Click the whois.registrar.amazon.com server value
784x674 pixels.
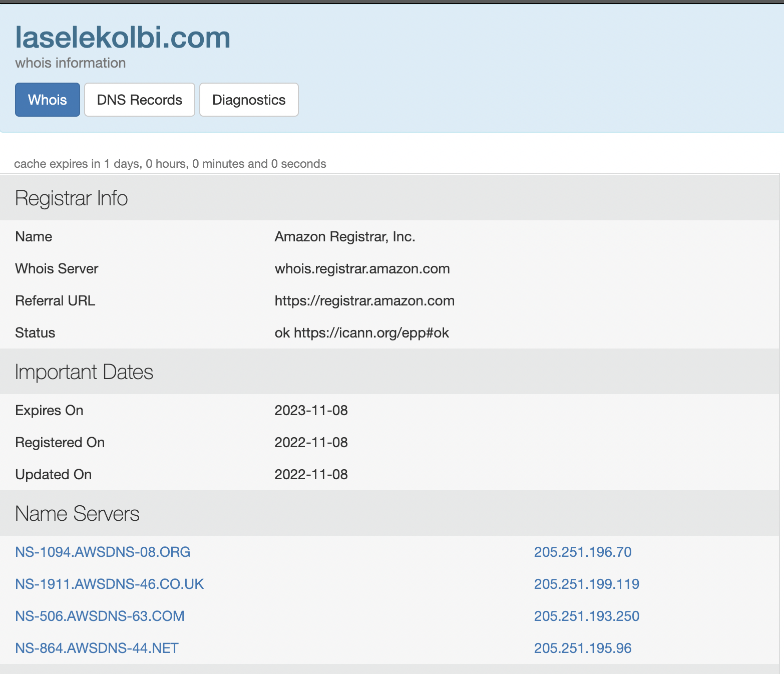coord(362,268)
